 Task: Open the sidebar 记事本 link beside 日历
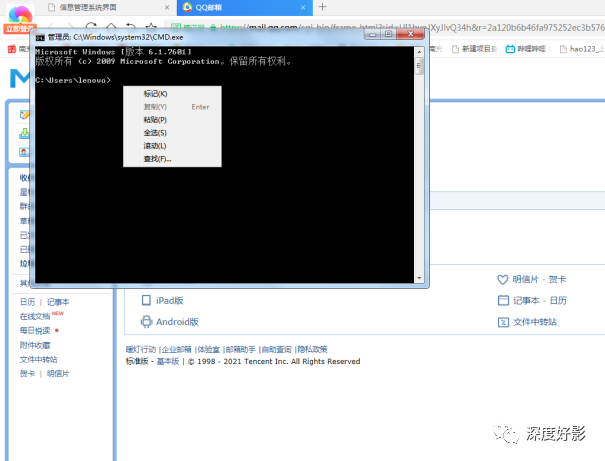point(58,302)
